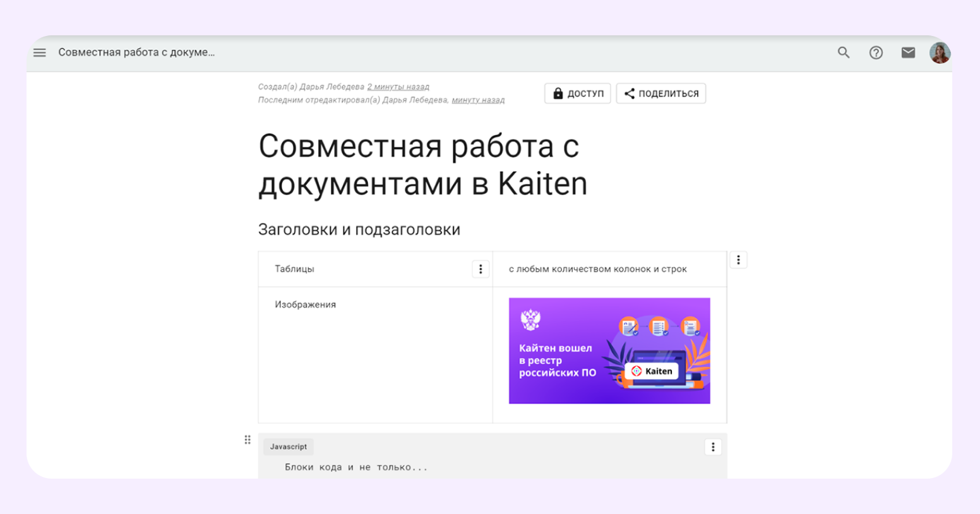The image size is (980, 514).
Task: Open the hamburger menu
Action: tap(40, 52)
